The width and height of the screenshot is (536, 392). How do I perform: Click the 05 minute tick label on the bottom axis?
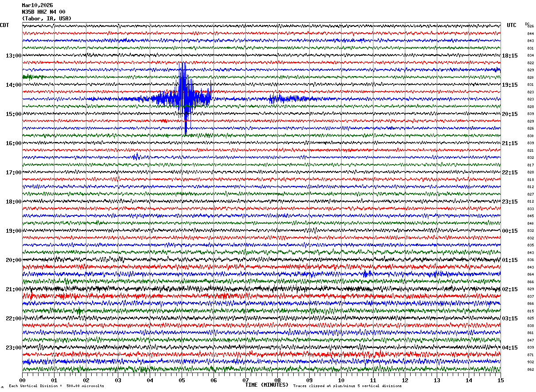182,380
